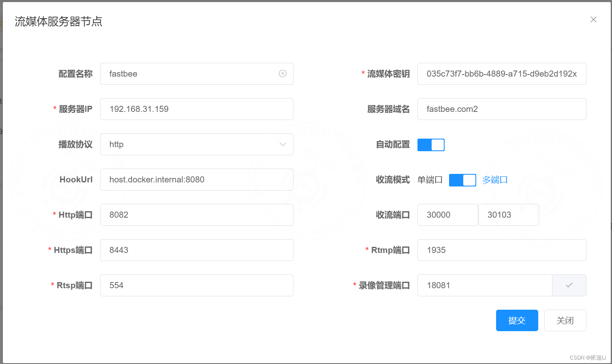Click the HookUrl field with host.docker.internal:8080
The image size is (612, 364).
197,180
